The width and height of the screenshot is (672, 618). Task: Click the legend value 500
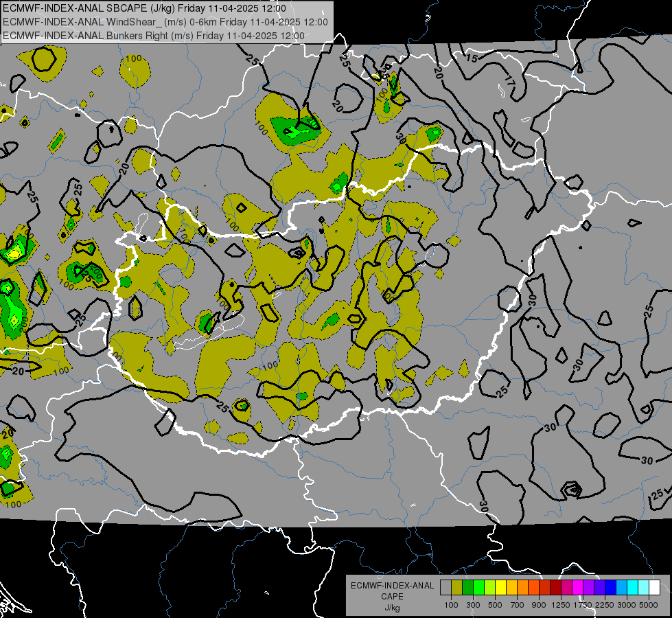[x=495, y=605]
